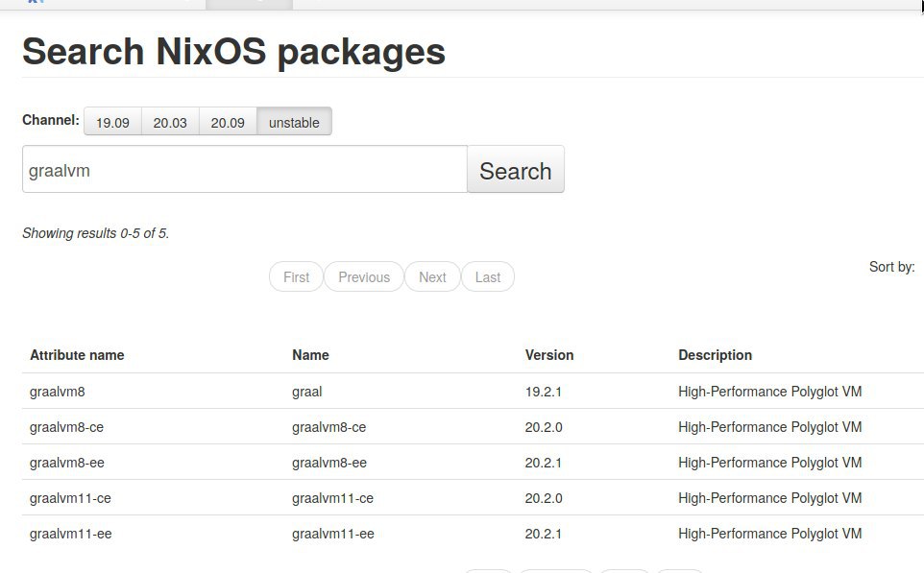The width and height of the screenshot is (924, 573).
Task: Click the Description column header
Action: [x=715, y=355]
